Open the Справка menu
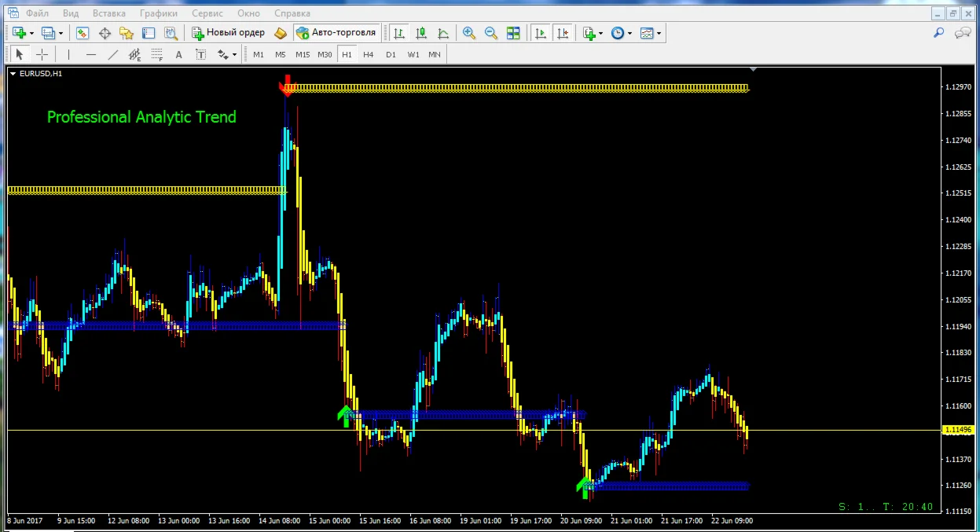This screenshot has height=532, width=980. coord(292,13)
